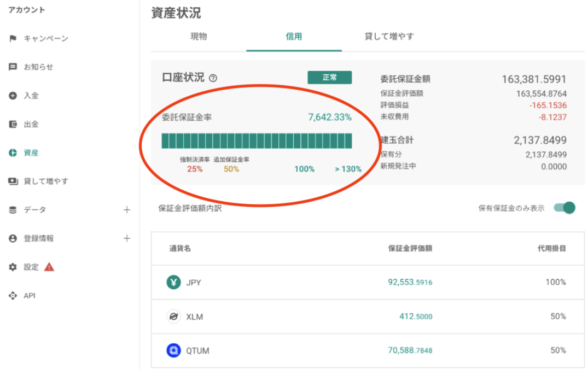Viewport: 588px width, 370px height.
Task: Click the red warning triangle next to 設定
Action: 49,267
